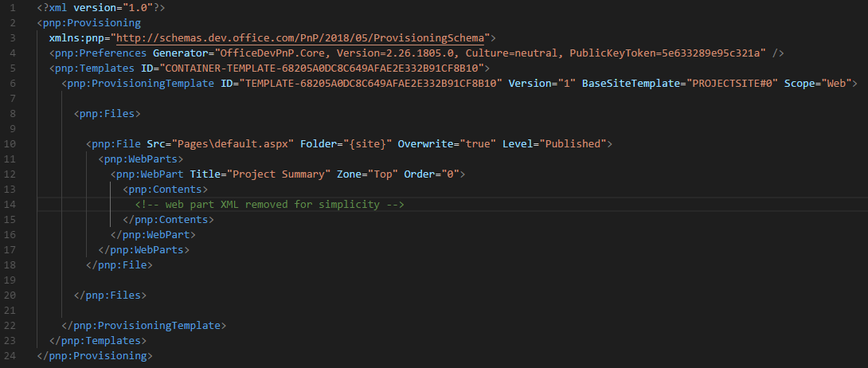Click line number 14 in the gutter
868x368 pixels.
click(x=11, y=204)
